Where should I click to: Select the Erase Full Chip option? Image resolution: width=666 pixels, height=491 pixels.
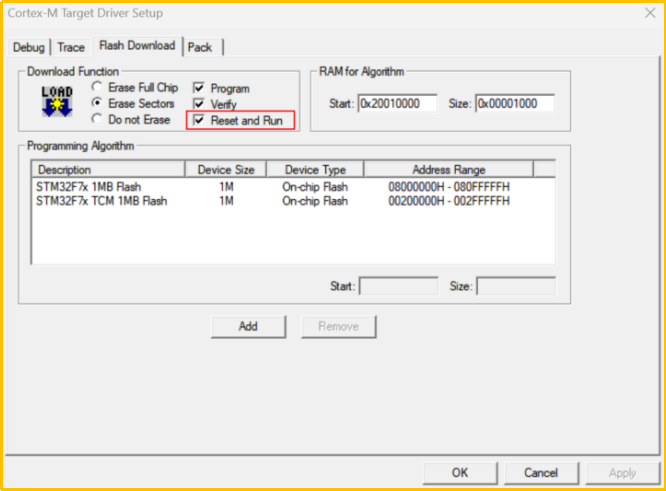[98, 88]
